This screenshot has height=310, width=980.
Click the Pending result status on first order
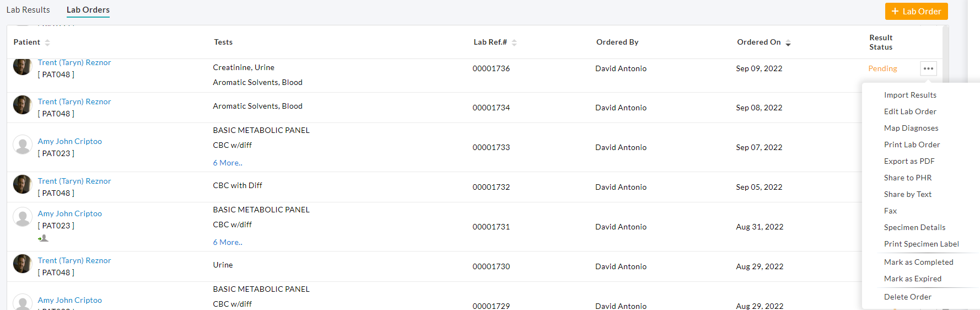click(x=882, y=68)
